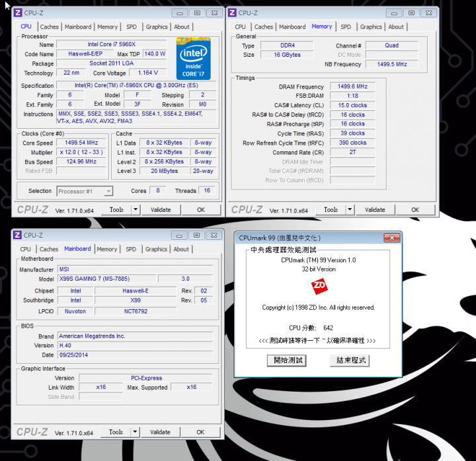Viewport: 476px width, 461px height.
Task: Exit CPUmark via 結束程式 button
Action: pos(350,361)
